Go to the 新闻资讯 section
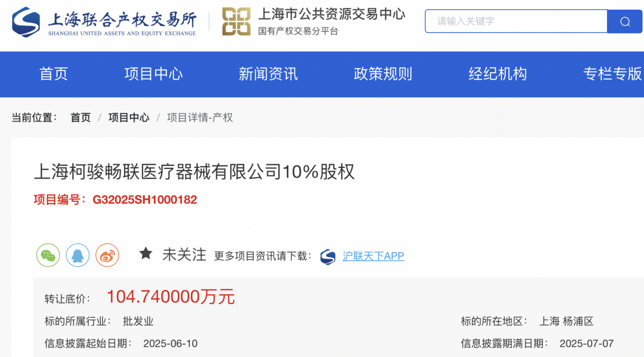The height and width of the screenshot is (357, 644). [268, 74]
